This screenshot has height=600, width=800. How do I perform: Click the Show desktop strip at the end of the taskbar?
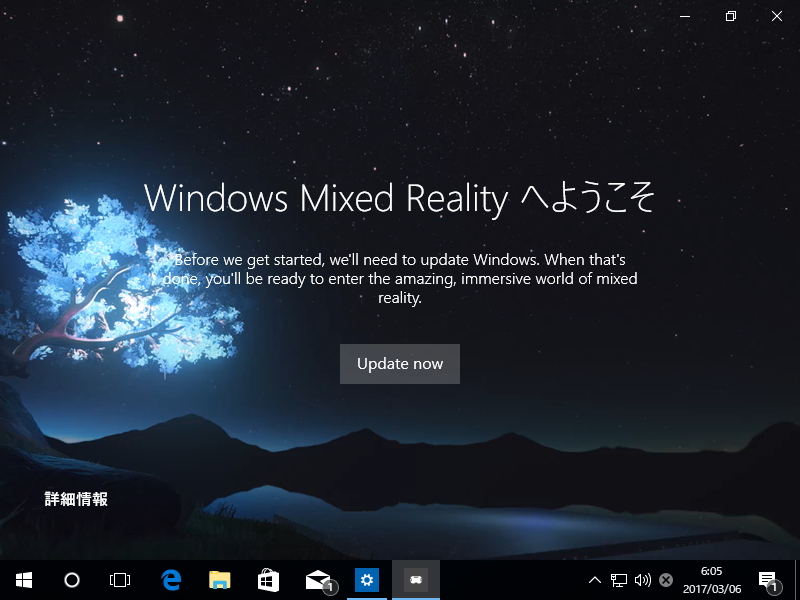click(797, 580)
